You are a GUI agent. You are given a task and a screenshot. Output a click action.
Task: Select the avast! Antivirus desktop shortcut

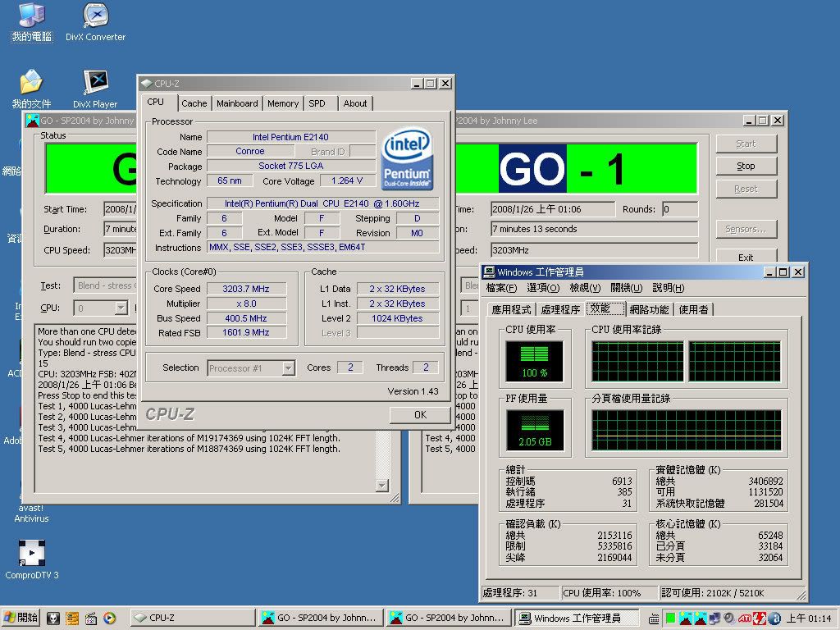(32, 513)
